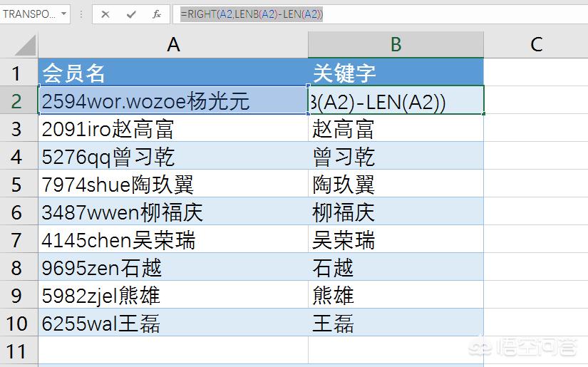Select cell 柳福庆 in column B
Image resolution: width=588 pixels, height=367 pixels.
[396, 211]
